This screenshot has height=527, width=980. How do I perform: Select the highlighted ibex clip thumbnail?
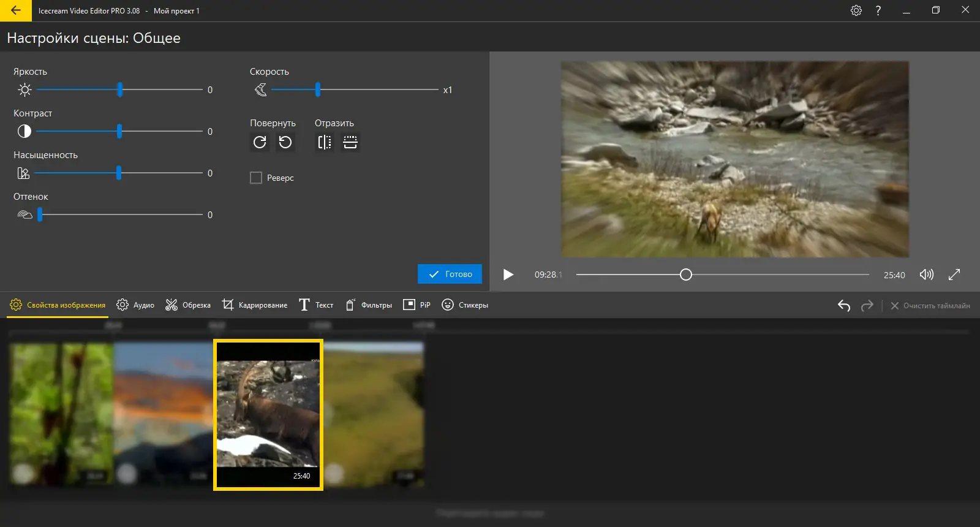268,415
